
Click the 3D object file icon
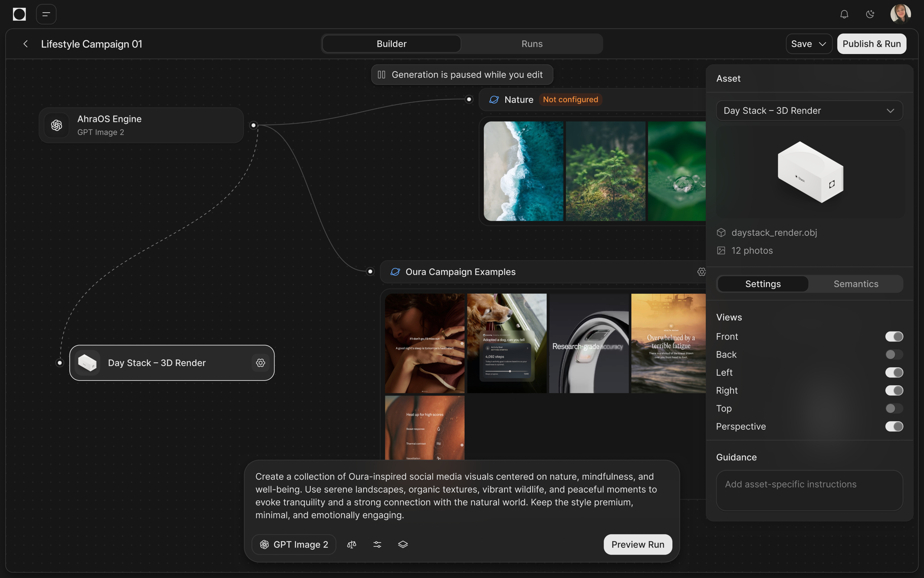pyautogui.click(x=721, y=233)
